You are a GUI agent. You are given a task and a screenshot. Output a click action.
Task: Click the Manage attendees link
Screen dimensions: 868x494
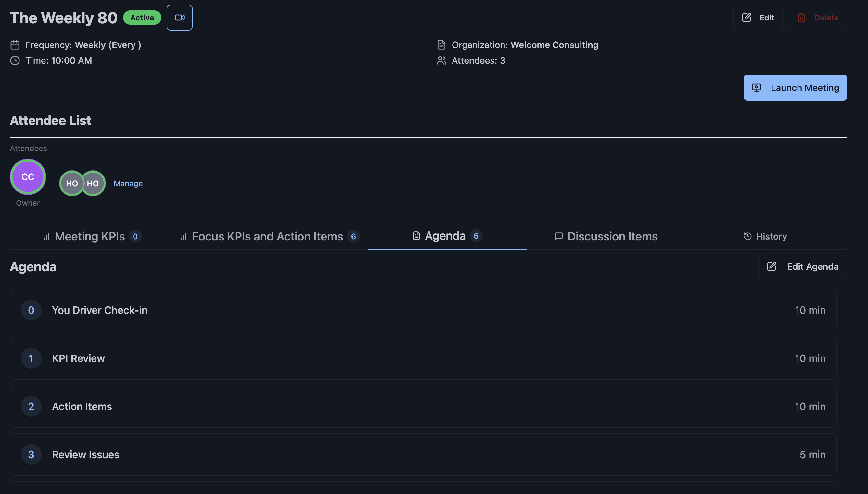[x=128, y=184]
